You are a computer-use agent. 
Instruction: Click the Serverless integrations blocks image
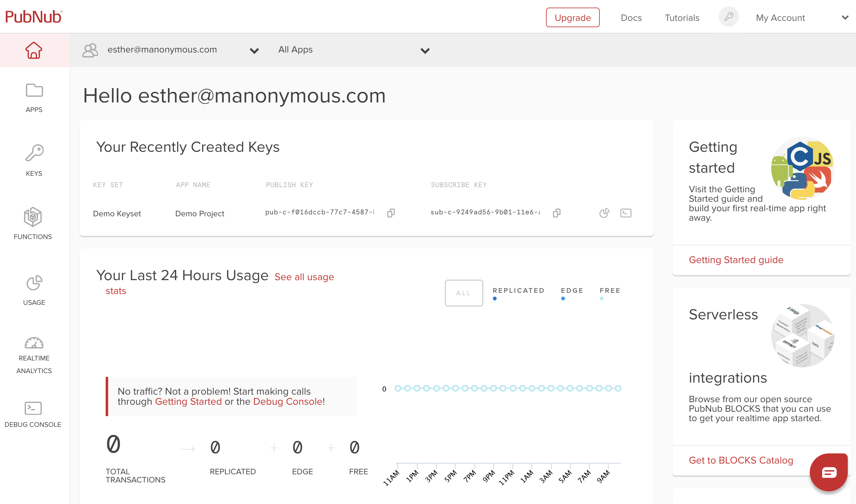pos(802,335)
